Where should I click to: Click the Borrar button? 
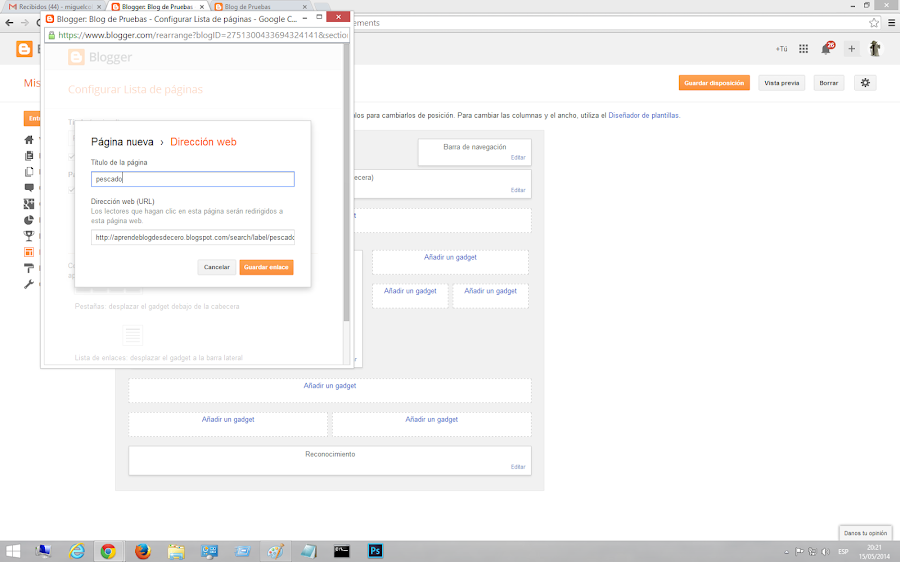click(828, 83)
